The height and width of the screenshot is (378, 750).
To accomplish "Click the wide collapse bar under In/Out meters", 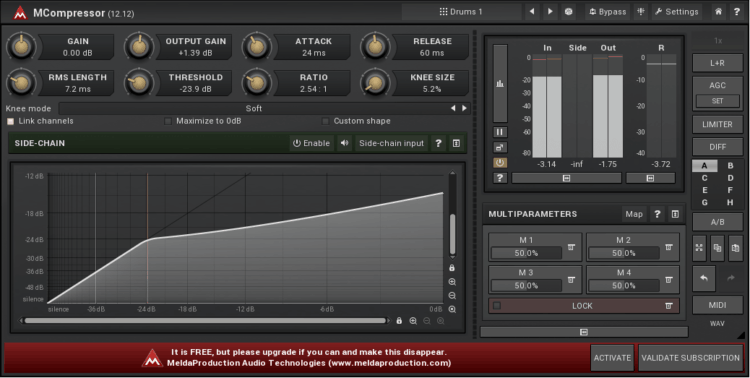I will (566, 178).
